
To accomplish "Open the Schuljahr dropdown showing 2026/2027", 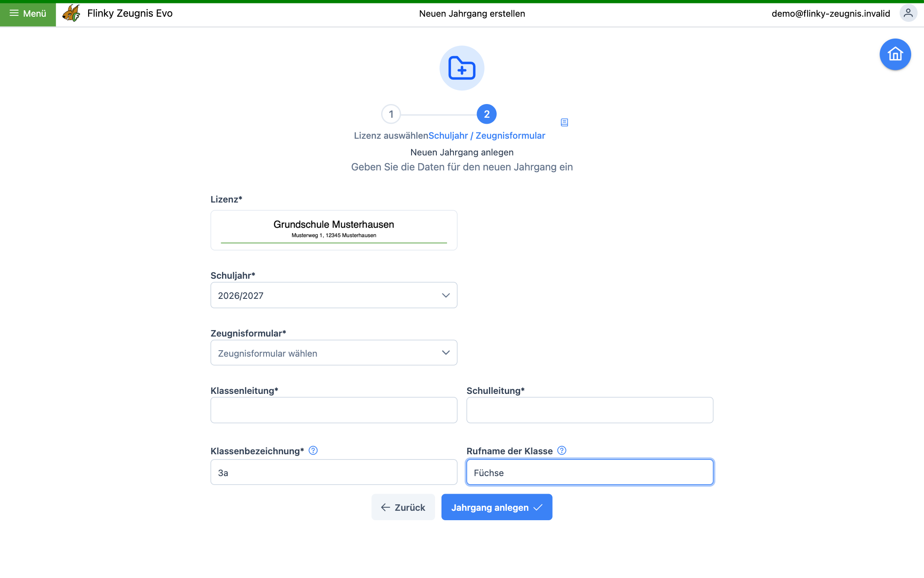I will pyautogui.click(x=334, y=295).
